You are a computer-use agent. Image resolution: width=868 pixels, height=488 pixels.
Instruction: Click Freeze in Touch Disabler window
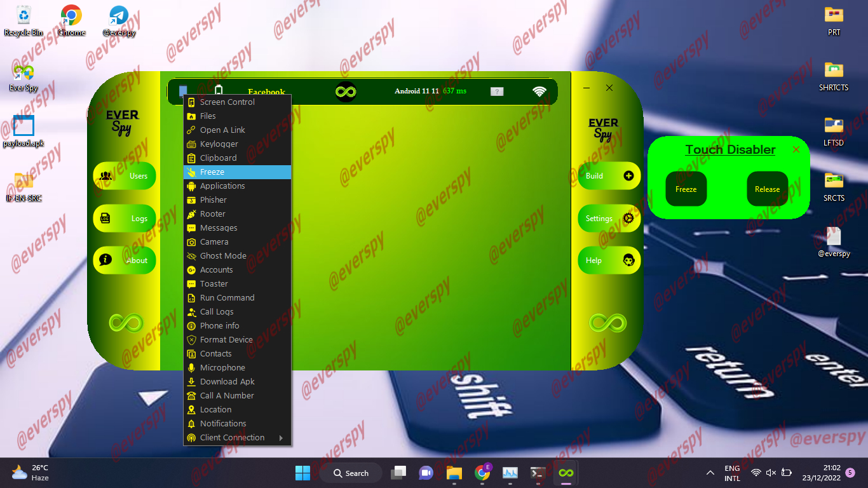click(x=686, y=189)
